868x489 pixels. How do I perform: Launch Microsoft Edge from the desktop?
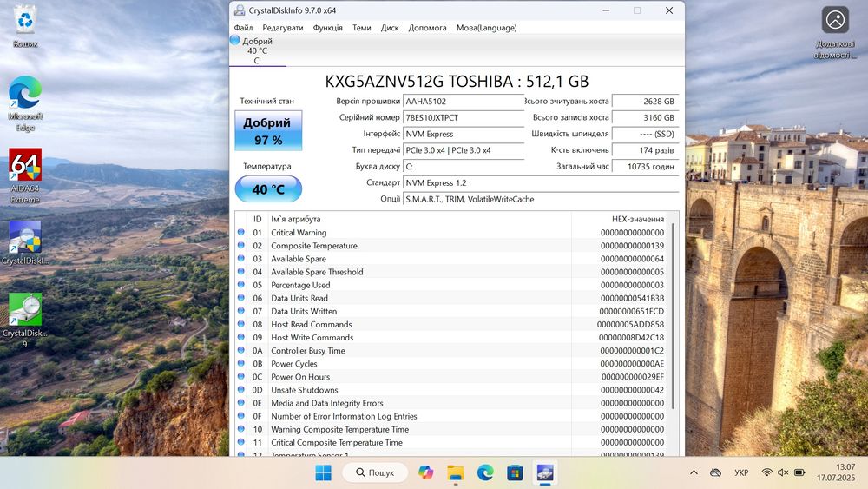coord(25,103)
